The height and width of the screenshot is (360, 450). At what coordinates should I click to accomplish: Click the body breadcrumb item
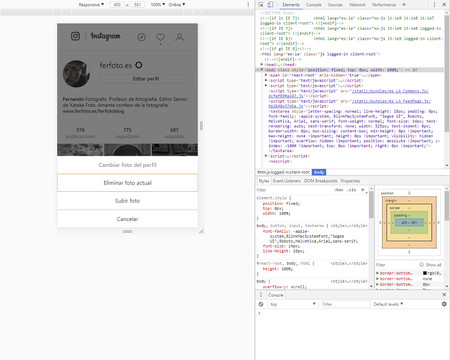[319, 172]
